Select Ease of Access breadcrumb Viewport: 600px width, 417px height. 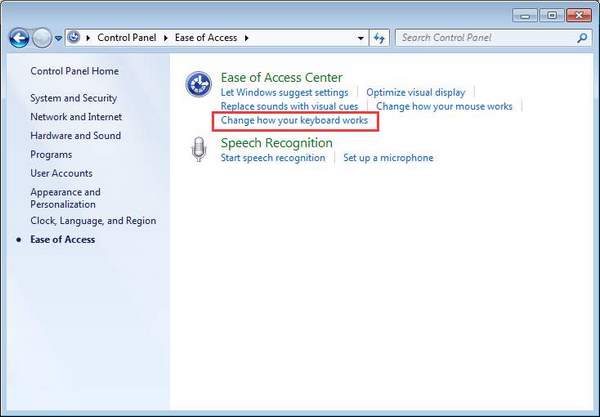point(206,37)
